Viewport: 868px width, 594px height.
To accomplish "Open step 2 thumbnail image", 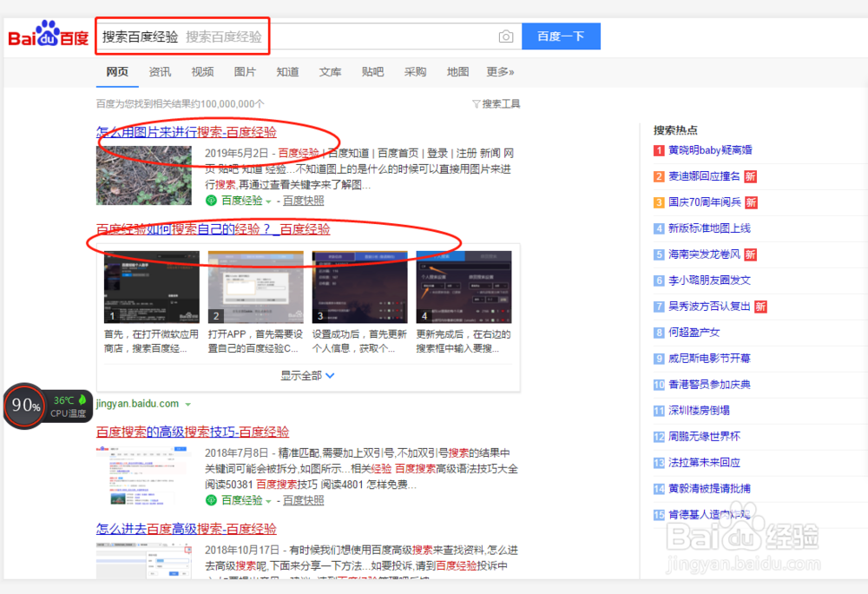I will coord(256,287).
